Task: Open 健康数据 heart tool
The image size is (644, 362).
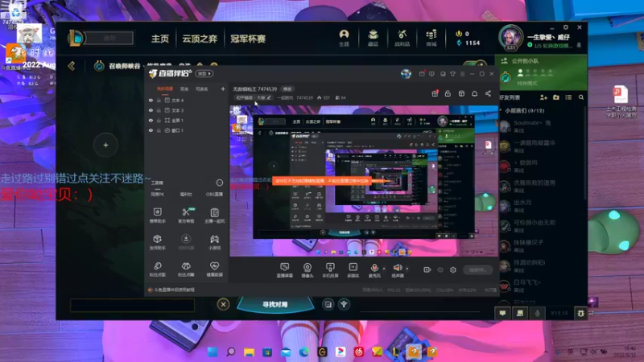Action: (214, 269)
